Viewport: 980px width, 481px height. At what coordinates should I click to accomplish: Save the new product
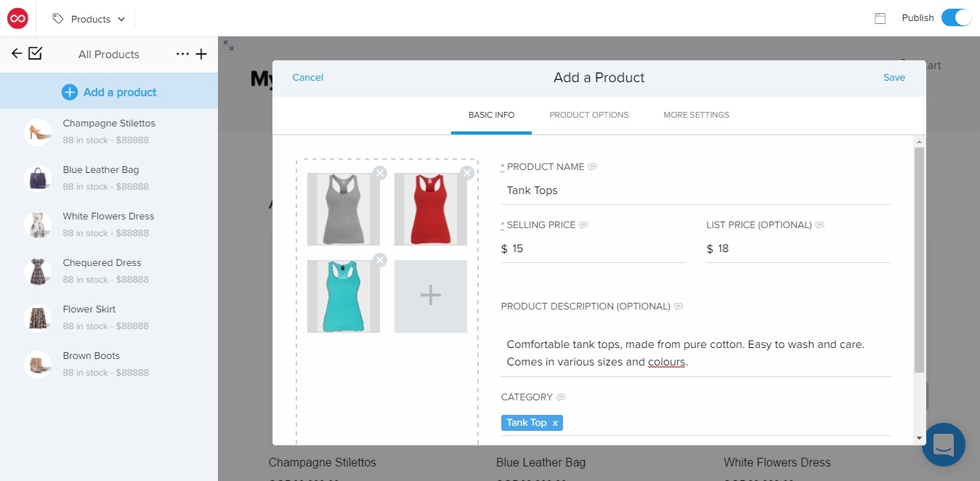894,78
